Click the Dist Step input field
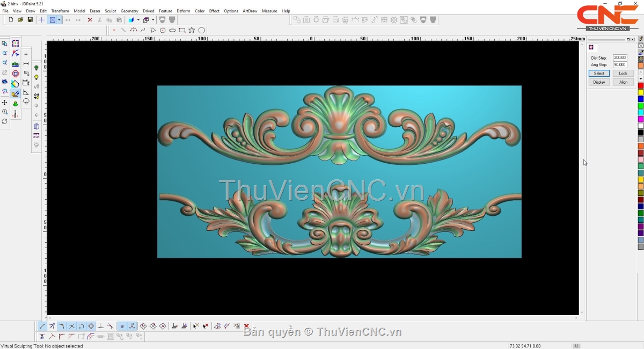This screenshot has width=644, height=349. [x=620, y=57]
